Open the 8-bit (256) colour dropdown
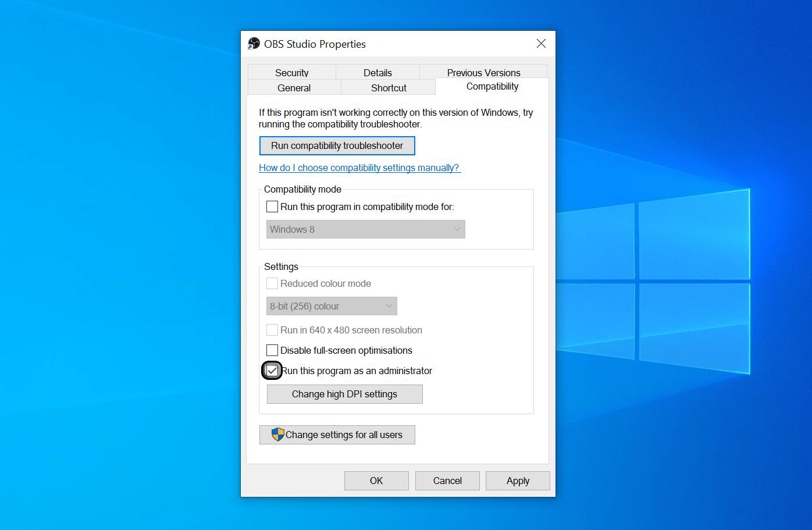The width and height of the screenshot is (812, 530). (x=332, y=306)
